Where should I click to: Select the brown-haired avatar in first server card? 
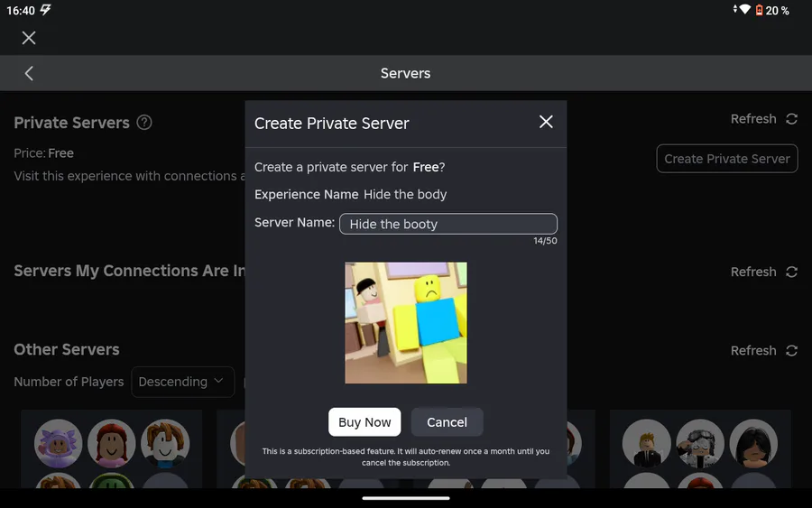point(165,444)
